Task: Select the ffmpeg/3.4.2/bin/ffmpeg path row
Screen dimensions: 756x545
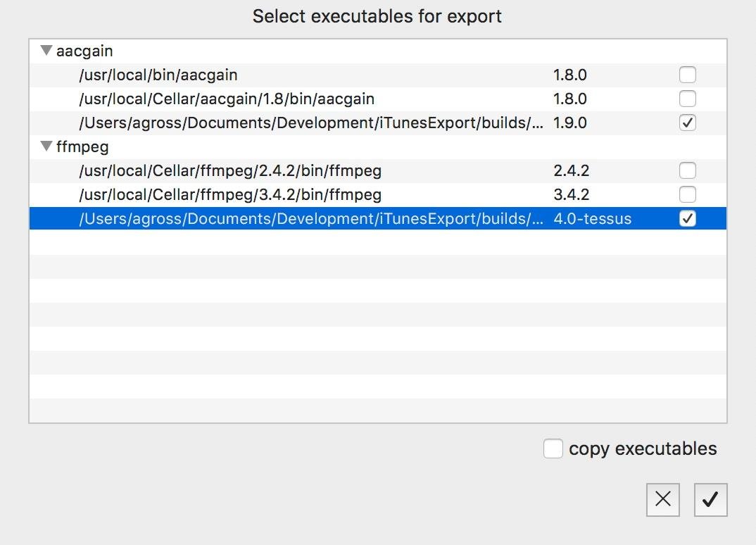Action: (x=230, y=194)
